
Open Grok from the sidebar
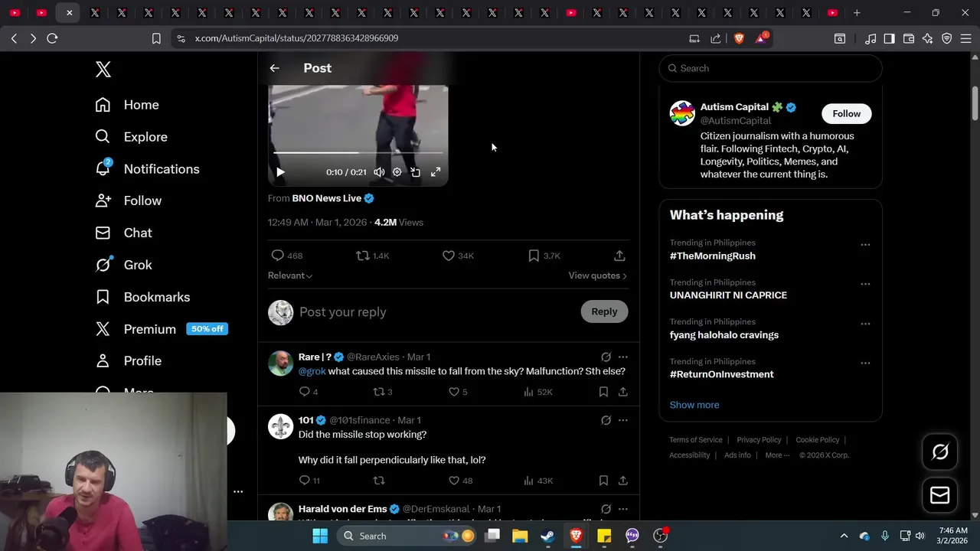123,265
